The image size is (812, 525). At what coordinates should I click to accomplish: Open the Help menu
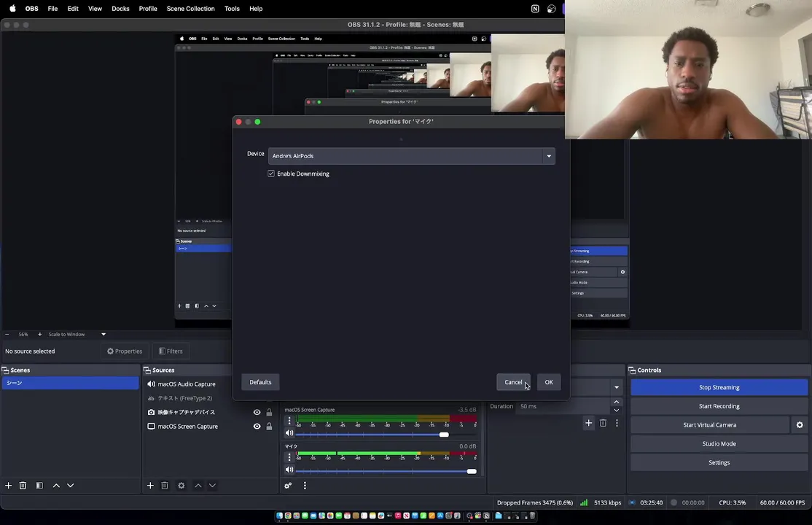[256, 9]
